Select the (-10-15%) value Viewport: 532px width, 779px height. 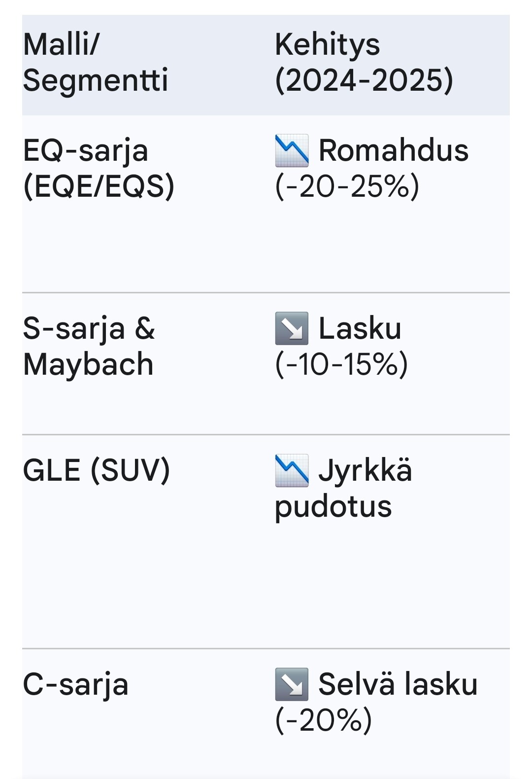click(x=341, y=364)
